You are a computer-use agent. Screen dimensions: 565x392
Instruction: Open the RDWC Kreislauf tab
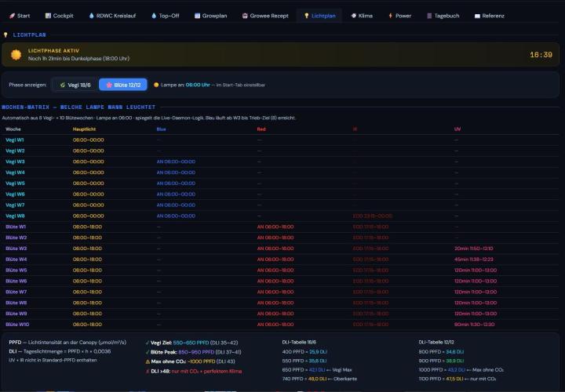(112, 16)
